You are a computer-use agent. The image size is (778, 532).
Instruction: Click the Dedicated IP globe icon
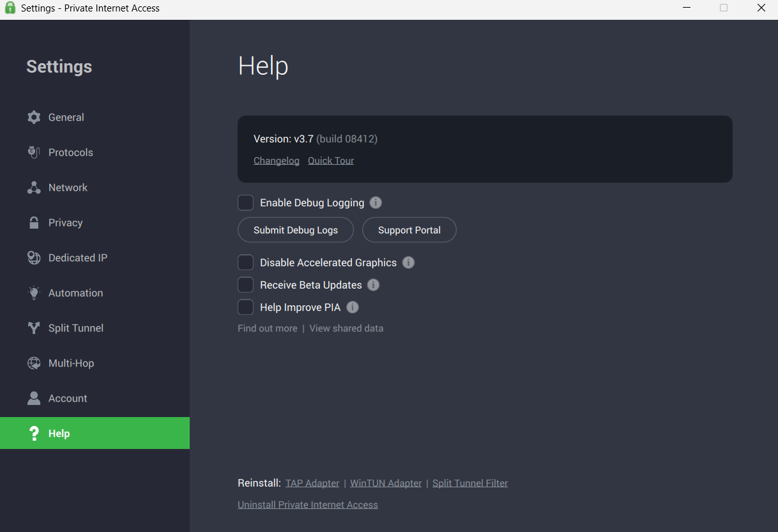click(x=34, y=258)
